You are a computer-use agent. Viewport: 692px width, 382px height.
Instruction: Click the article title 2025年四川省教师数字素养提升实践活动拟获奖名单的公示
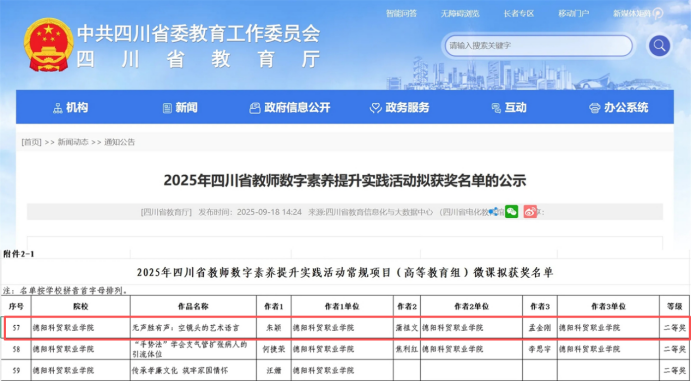pyautogui.click(x=345, y=180)
